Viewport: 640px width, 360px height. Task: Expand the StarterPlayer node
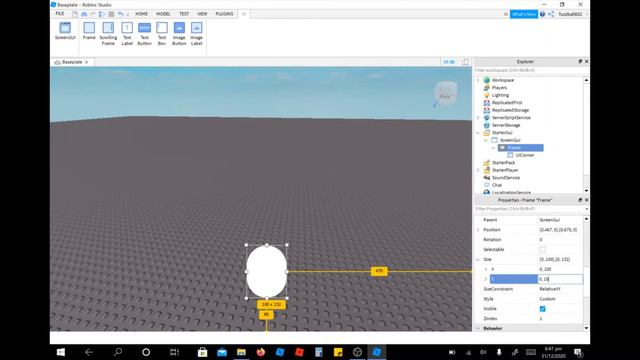click(478, 170)
